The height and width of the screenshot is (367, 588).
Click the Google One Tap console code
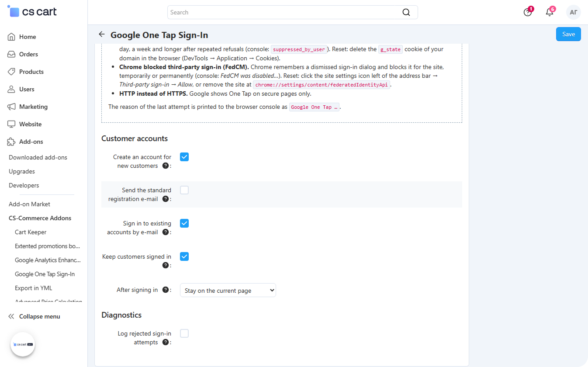click(x=314, y=107)
